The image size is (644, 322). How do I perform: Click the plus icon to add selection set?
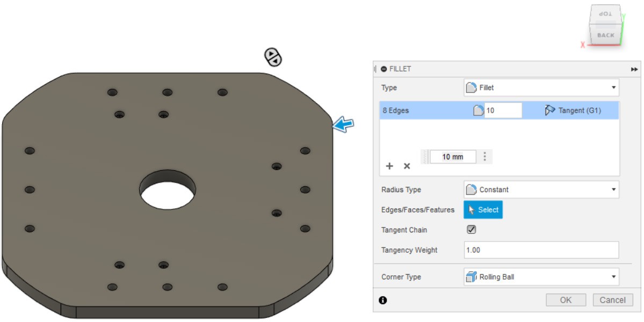(x=390, y=166)
